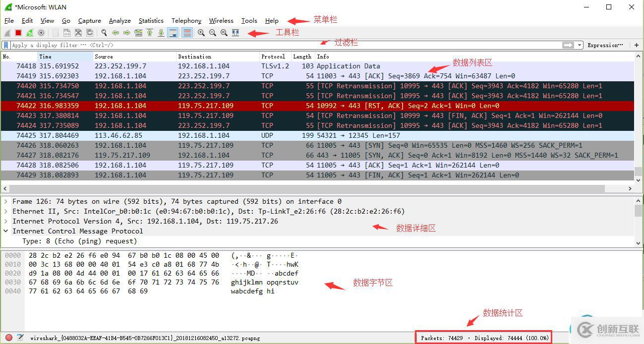Open the Help menu
This screenshot has width=644, height=344.
(272, 21)
